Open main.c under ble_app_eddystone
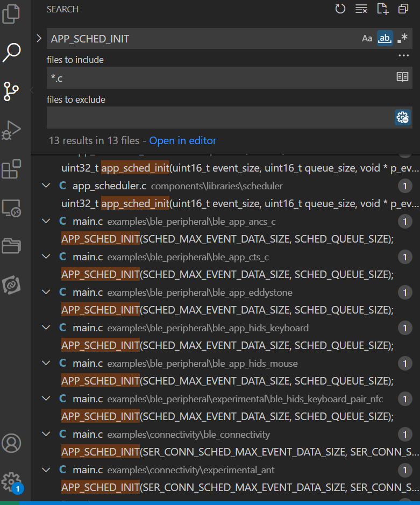This screenshot has height=505, width=420. pos(88,292)
